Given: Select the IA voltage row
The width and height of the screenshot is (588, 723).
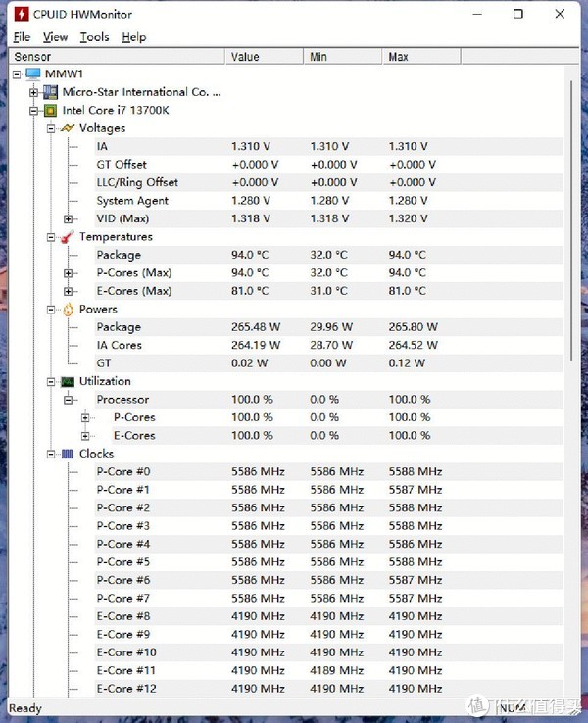Looking at the screenshot, I should coord(329,146).
